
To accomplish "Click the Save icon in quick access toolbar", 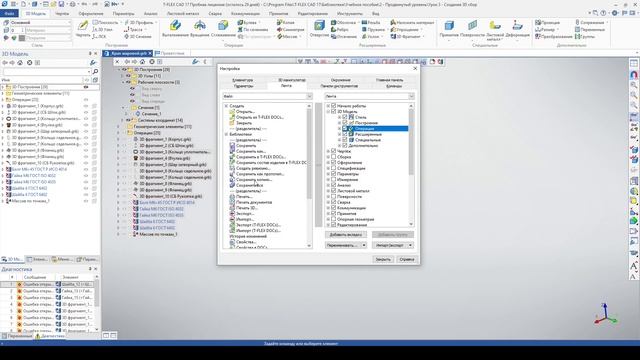I will (x=61, y=4).
